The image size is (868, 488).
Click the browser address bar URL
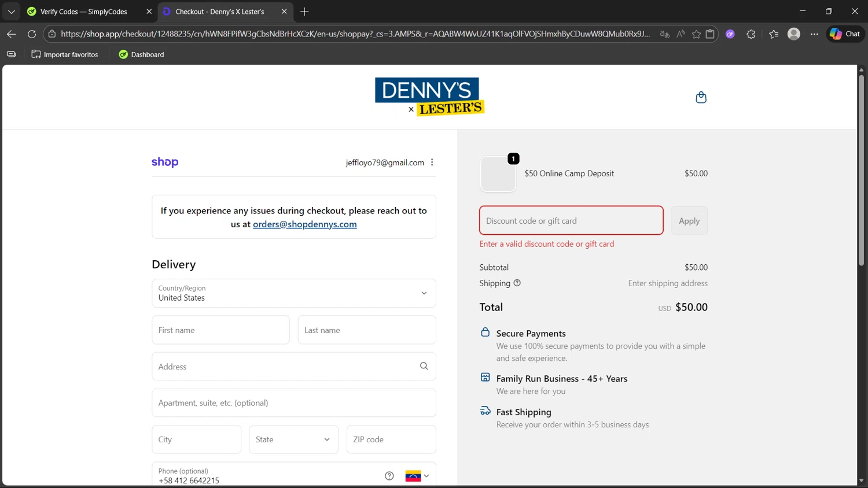pos(355,34)
